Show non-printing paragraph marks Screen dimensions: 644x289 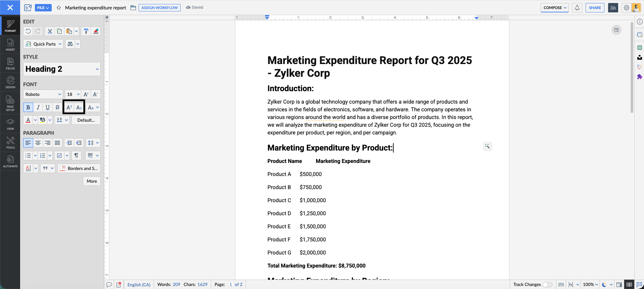[76, 156]
